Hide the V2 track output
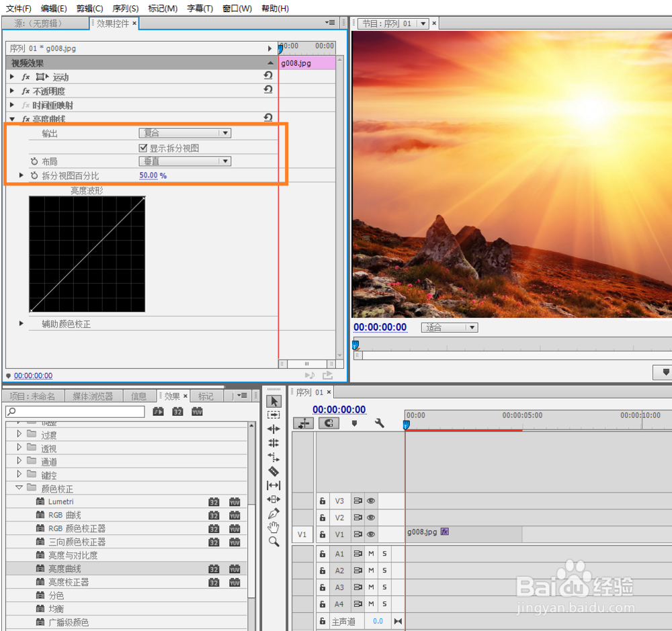 tap(371, 517)
